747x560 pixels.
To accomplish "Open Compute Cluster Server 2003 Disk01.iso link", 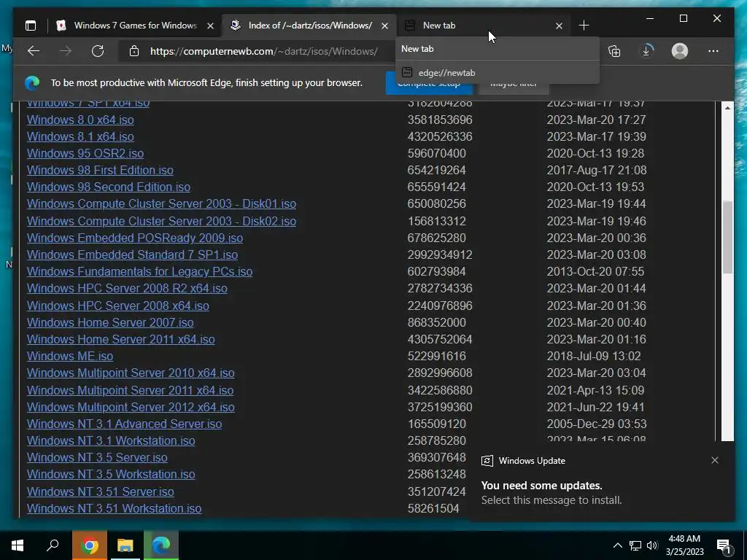I will point(161,204).
